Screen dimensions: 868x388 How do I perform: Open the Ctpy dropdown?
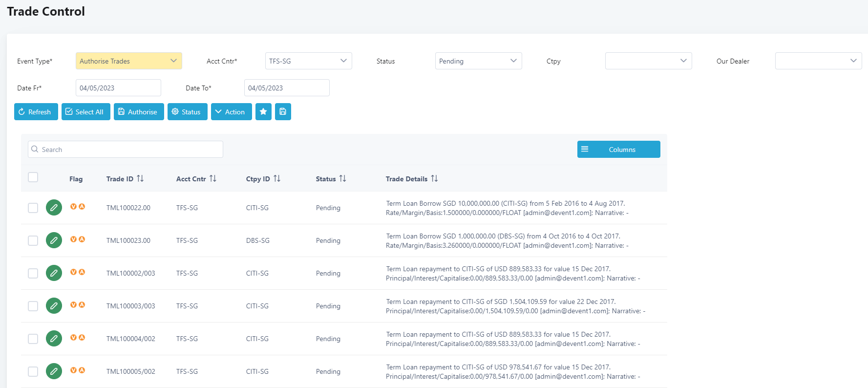point(648,61)
